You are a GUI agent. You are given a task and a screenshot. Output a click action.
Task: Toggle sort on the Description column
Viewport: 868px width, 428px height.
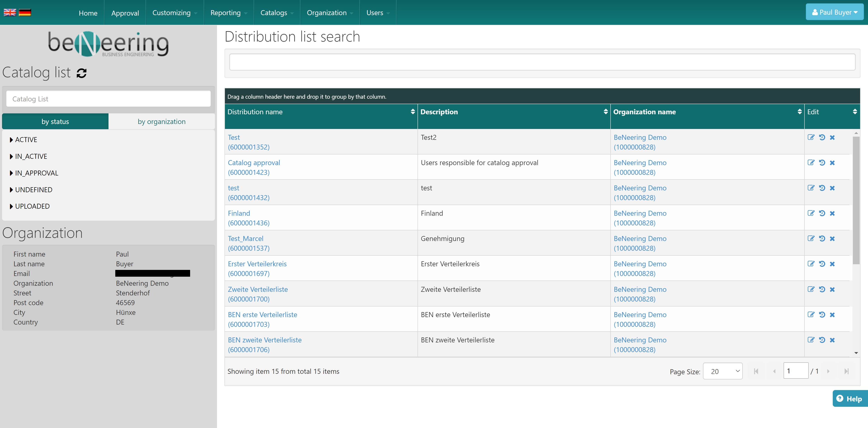(x=606, y=112)
